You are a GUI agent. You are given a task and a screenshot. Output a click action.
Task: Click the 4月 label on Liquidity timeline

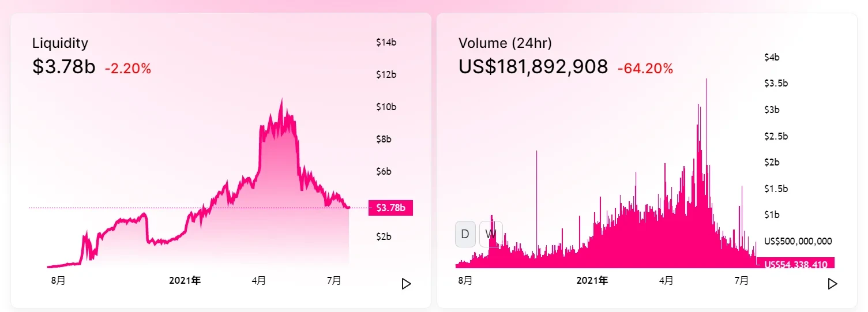[x=259, y=281]
